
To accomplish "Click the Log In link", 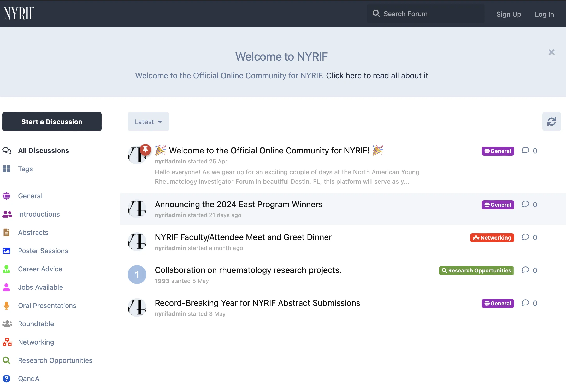I will pos(544,14).
